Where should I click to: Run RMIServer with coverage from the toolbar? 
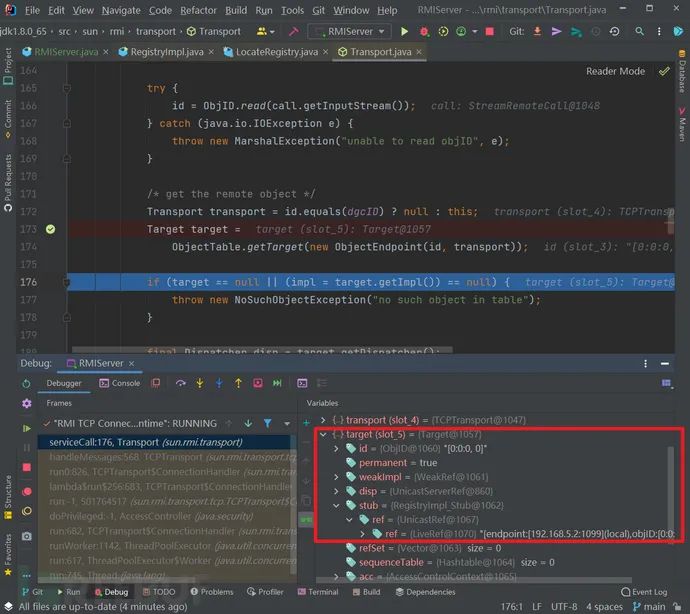click(x=443, y=31)
